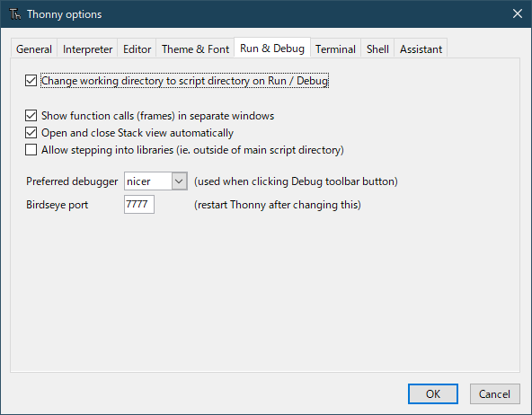Confirm settings with the OK button
Screen dimensions: 532x415
point(433,394)
